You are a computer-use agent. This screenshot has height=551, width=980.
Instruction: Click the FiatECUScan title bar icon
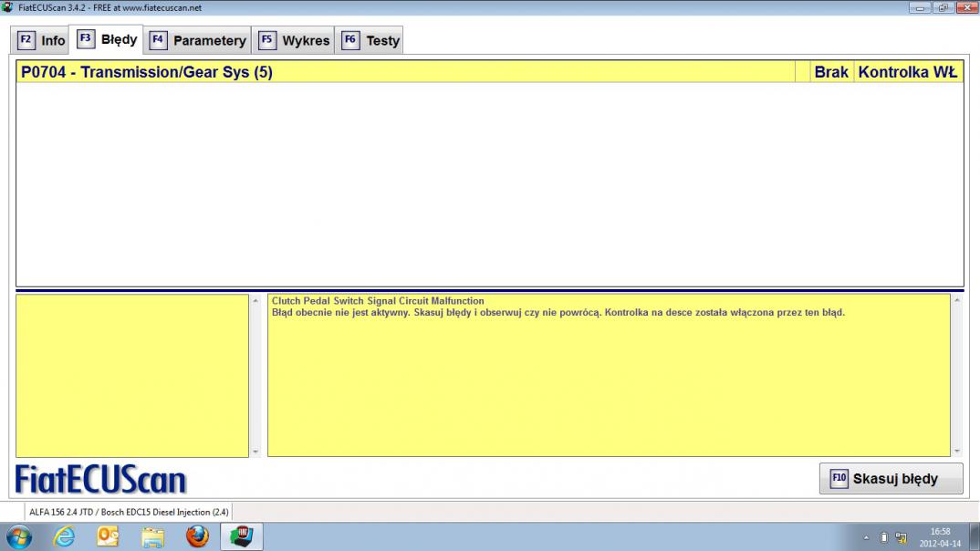[x=7, y=7]
